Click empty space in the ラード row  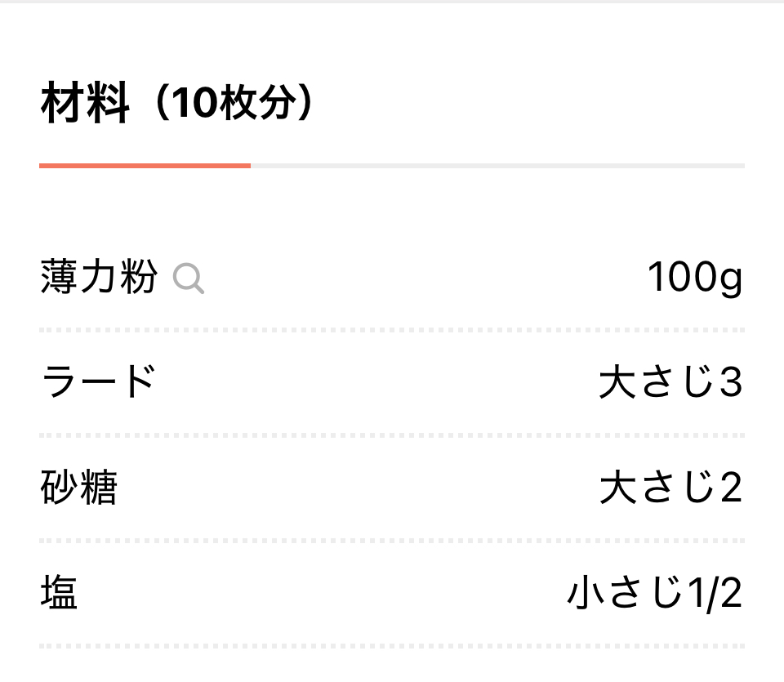tap(375, 381)
